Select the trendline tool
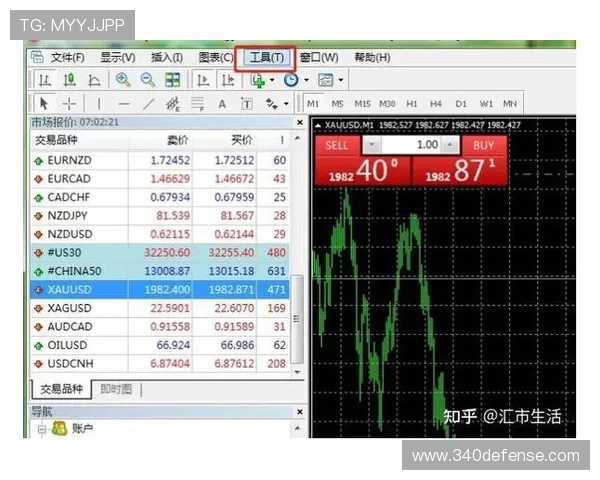The image size is (600, 480). tap(148, 103)
